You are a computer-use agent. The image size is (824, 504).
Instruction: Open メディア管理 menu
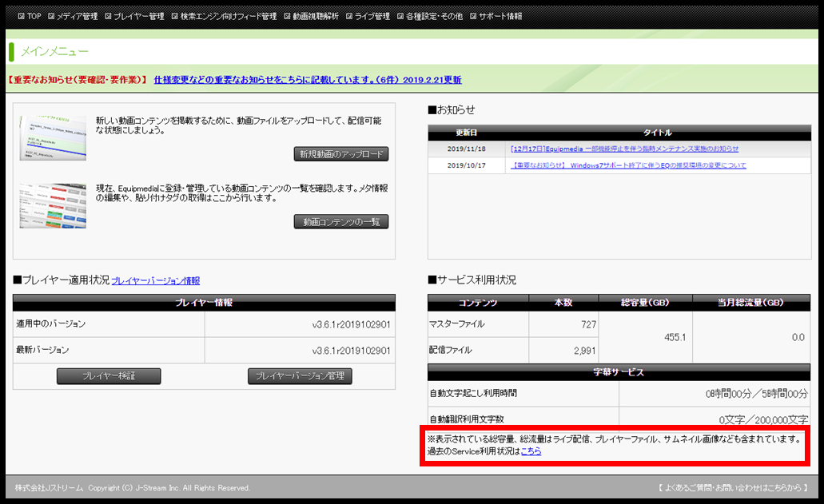(77, 16)
